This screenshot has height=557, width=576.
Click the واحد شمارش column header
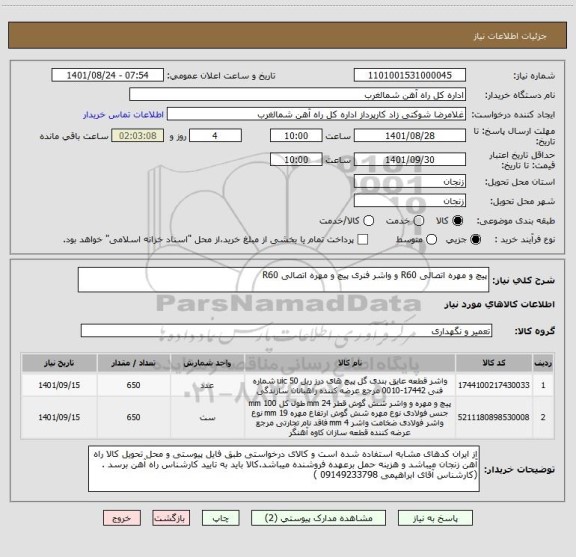[207, 363]
